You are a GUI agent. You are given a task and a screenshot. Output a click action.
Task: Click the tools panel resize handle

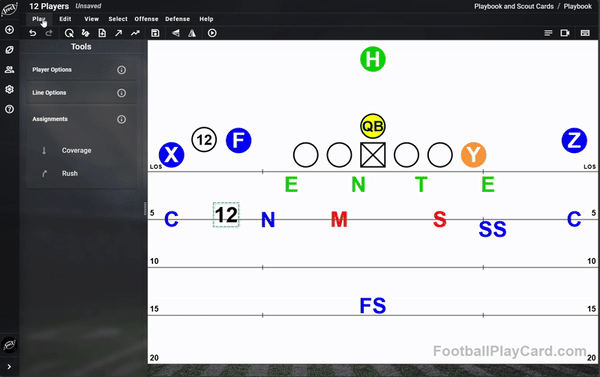pos(145,209)
